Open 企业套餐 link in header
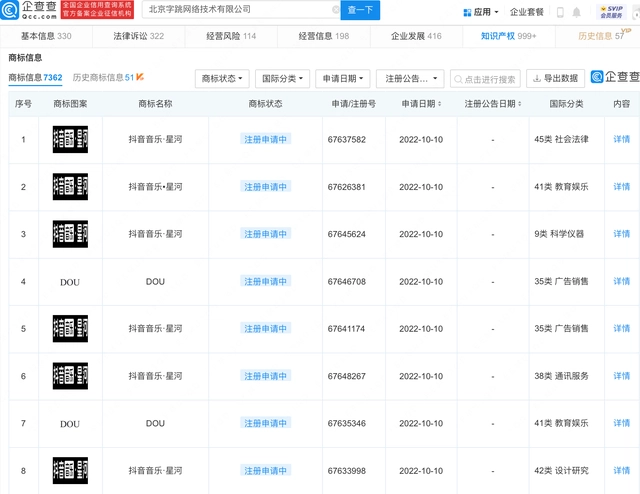640x494 pixels. pos(527,12)
